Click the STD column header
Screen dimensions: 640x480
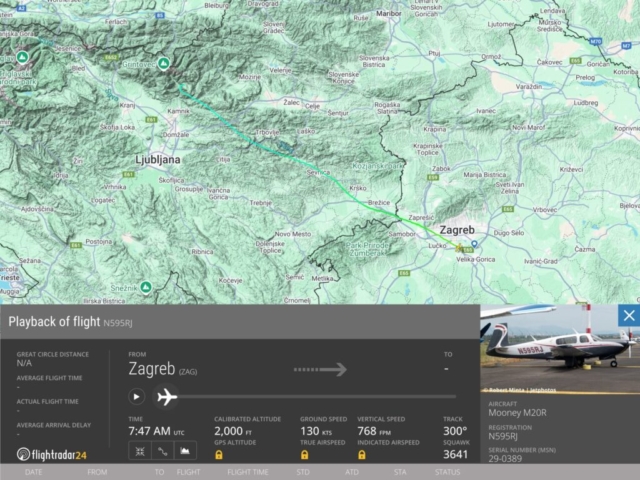303,472
